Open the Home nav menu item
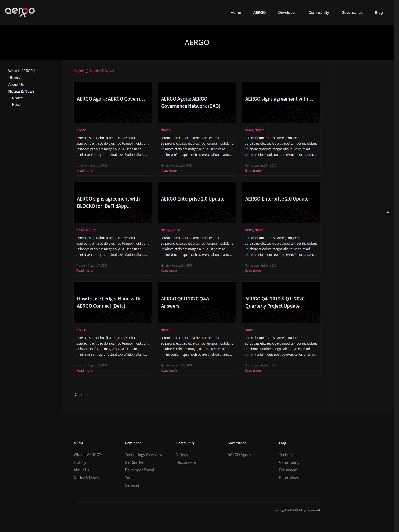 point(236,12)
